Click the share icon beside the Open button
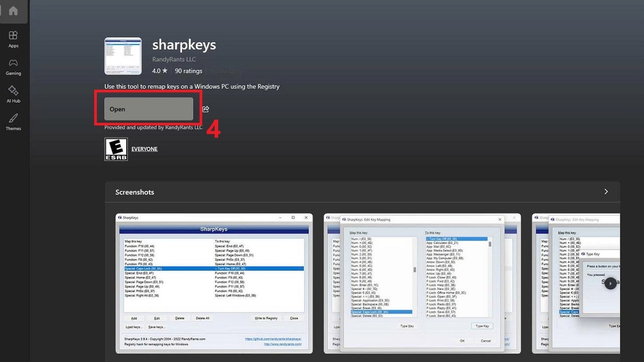This screenshot has width=644, height=362. point(206,109)
